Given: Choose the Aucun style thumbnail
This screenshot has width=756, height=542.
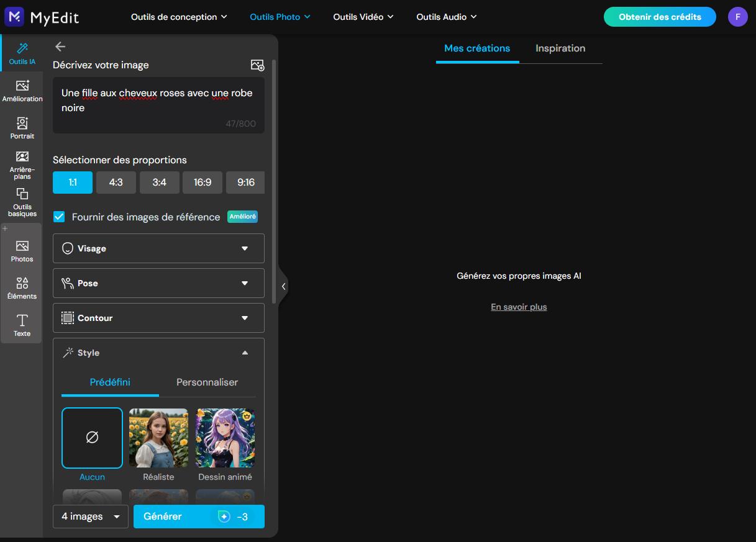Looking at the screenshot, I should [92, 438].
